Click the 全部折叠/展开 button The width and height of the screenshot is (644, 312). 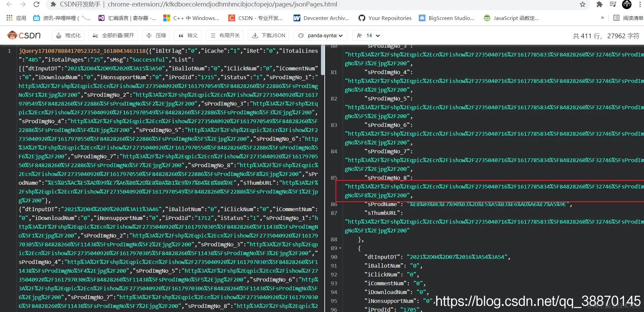click(x=113, y=36)
